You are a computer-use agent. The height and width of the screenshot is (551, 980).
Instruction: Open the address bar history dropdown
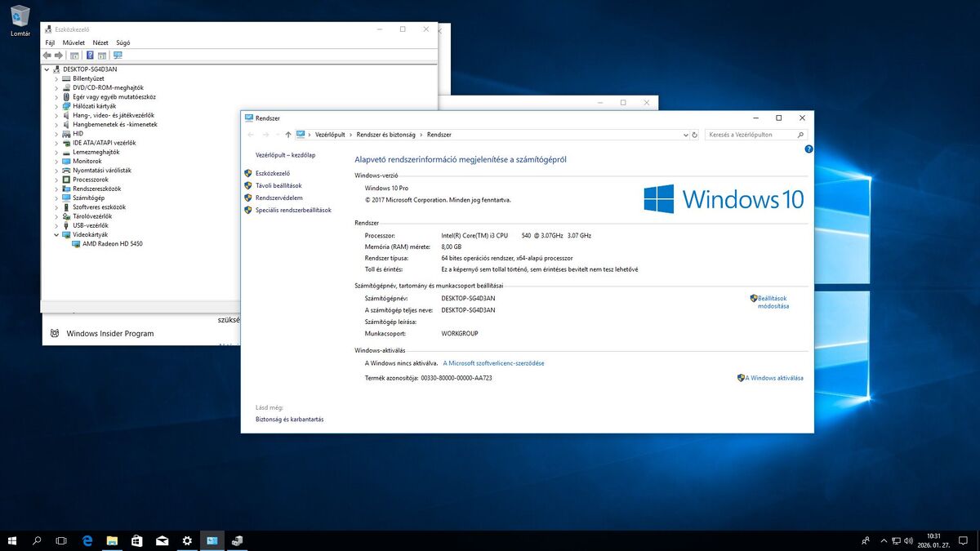pos(684,135)
